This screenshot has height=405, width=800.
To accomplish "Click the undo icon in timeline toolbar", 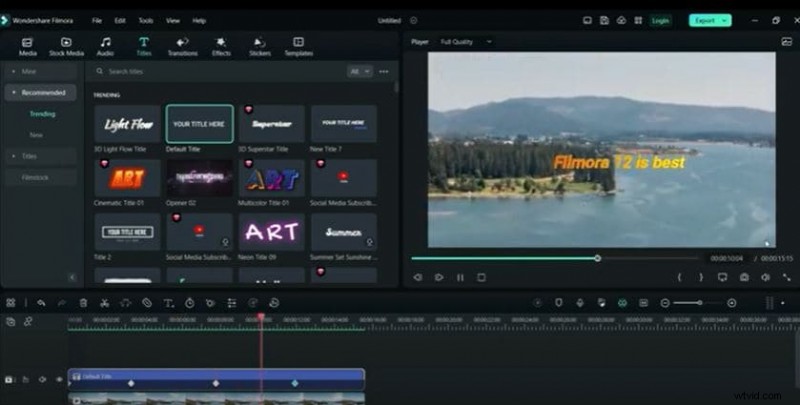I will point(41,303).
